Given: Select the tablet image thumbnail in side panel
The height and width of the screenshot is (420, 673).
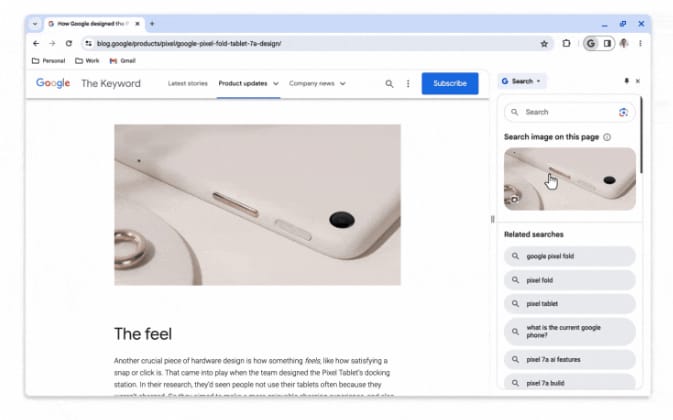Looking at the screenshot, I should coord(570,179).
